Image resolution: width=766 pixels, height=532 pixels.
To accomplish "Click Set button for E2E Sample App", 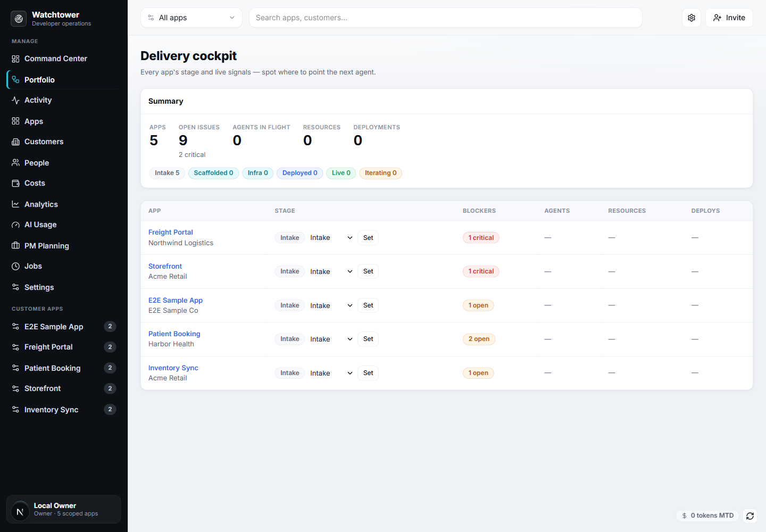I will [x=368, y=305].
